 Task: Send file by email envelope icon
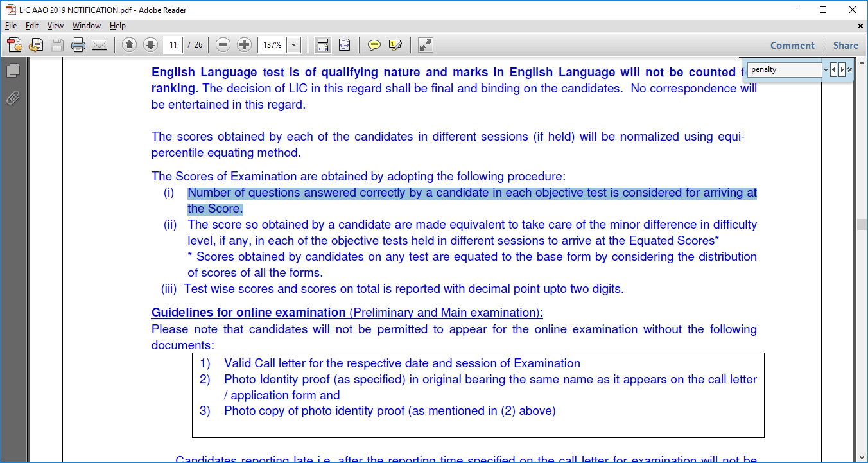[100, 45]
